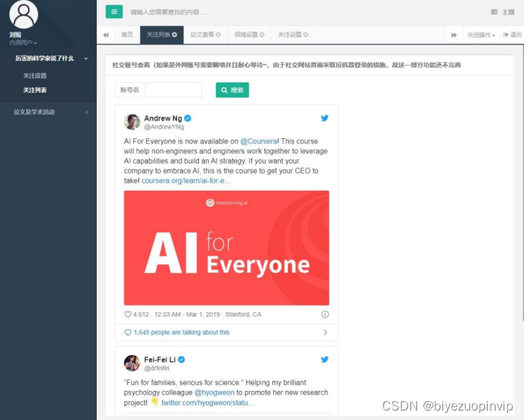Select 关注列表 in the sidebar

[x=35, y=90]
